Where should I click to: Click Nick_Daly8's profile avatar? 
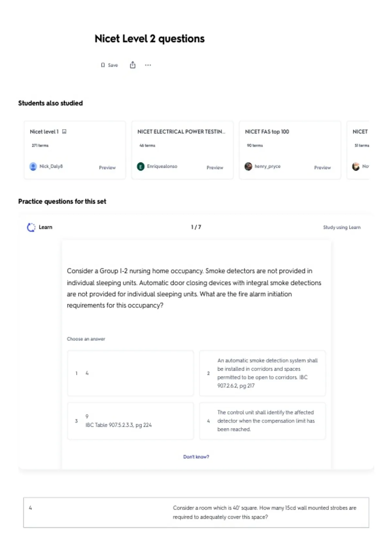[33, 166]
